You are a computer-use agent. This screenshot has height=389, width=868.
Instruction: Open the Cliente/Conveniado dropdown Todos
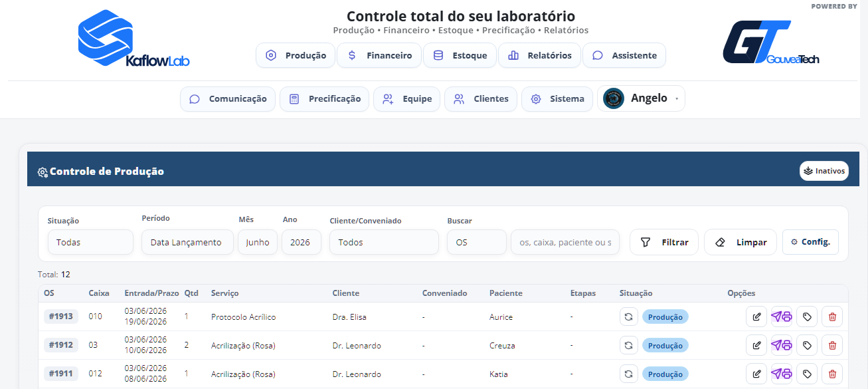(384, 242)
